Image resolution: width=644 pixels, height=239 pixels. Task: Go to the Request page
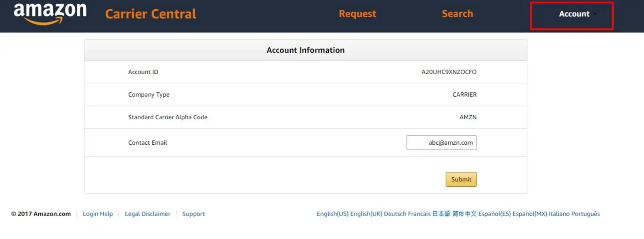pyautogui.click(x=357, y=13)
